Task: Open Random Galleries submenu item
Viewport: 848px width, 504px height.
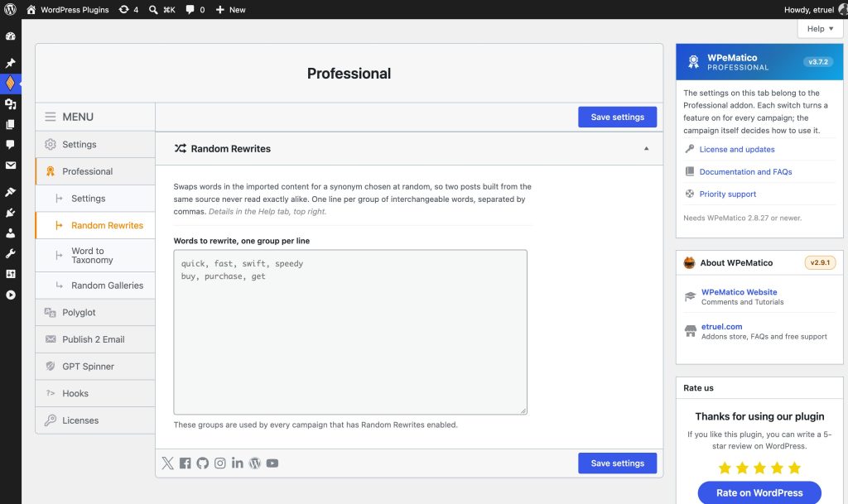Action: coord(95,286)
